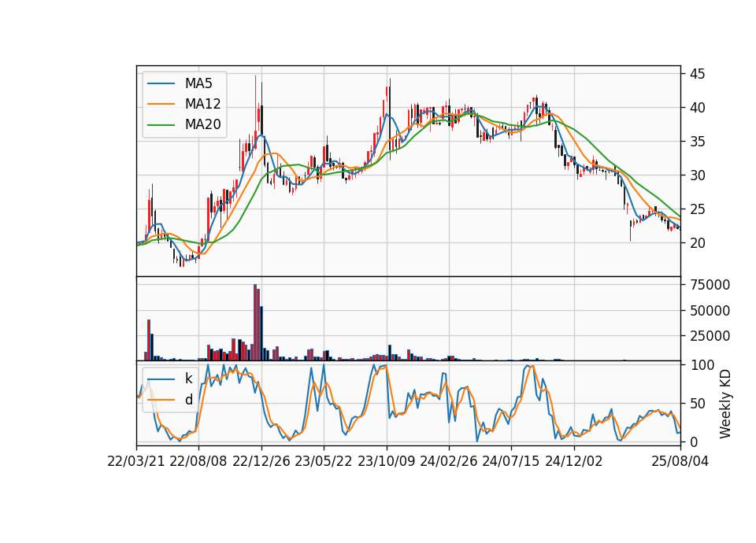This screenshot has width=756, height=543.
Task: Click the price axis value 20
Action: [x=697, y=243]
